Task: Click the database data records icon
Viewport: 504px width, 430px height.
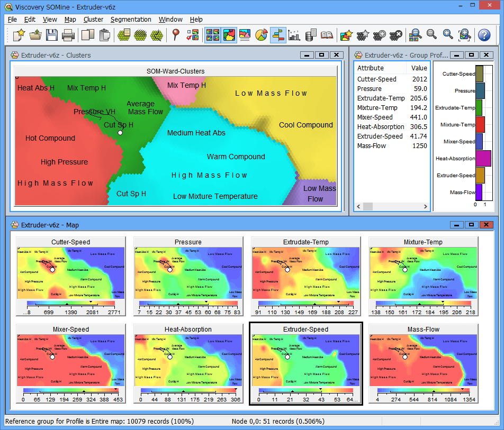Action: [311, 35]
